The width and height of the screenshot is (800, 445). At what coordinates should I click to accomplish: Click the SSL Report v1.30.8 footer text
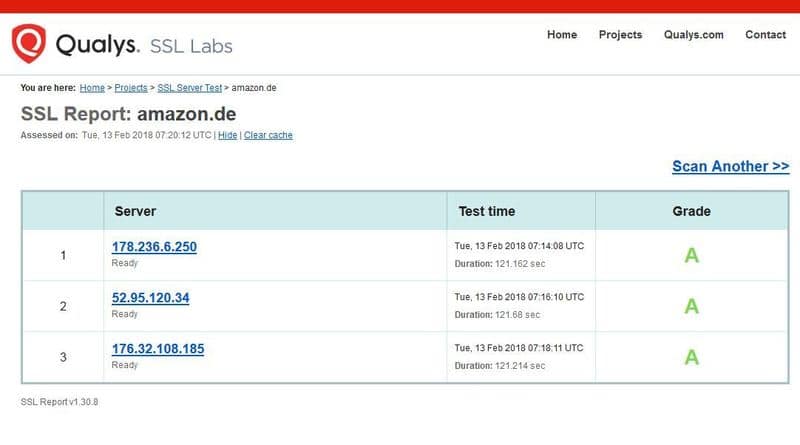(59, 402)
